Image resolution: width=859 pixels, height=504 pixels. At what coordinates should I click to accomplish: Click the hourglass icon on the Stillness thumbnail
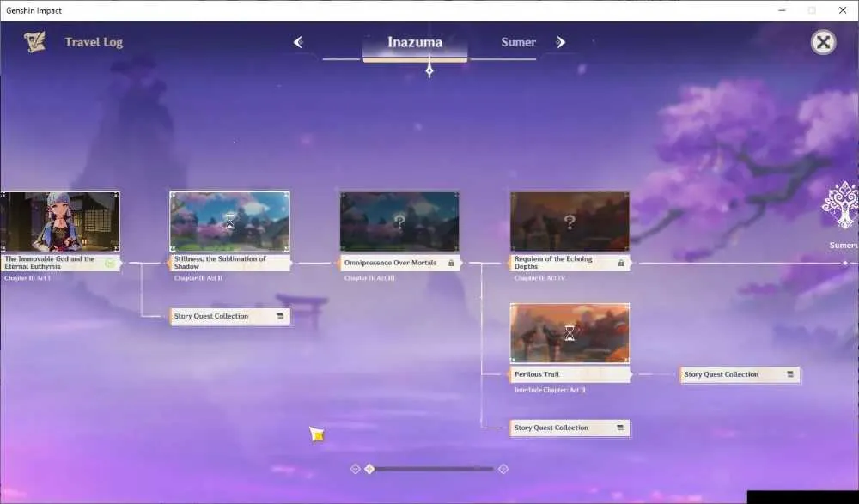coord(230,222)
